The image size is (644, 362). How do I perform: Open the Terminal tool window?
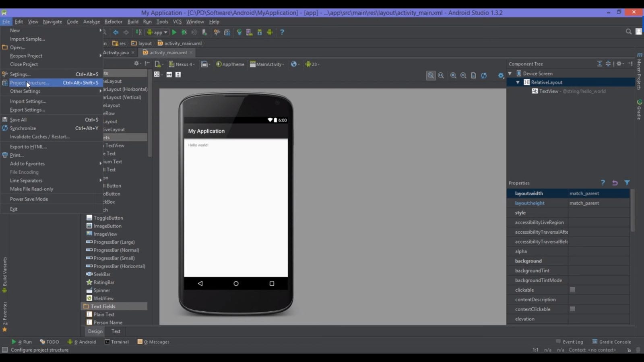click(x=117, y=342)
